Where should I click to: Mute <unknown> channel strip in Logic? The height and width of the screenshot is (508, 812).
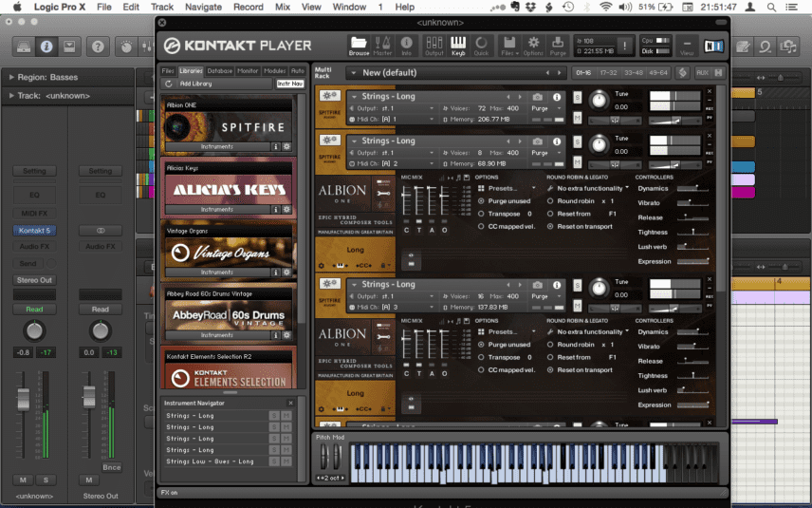click(23, 480)
